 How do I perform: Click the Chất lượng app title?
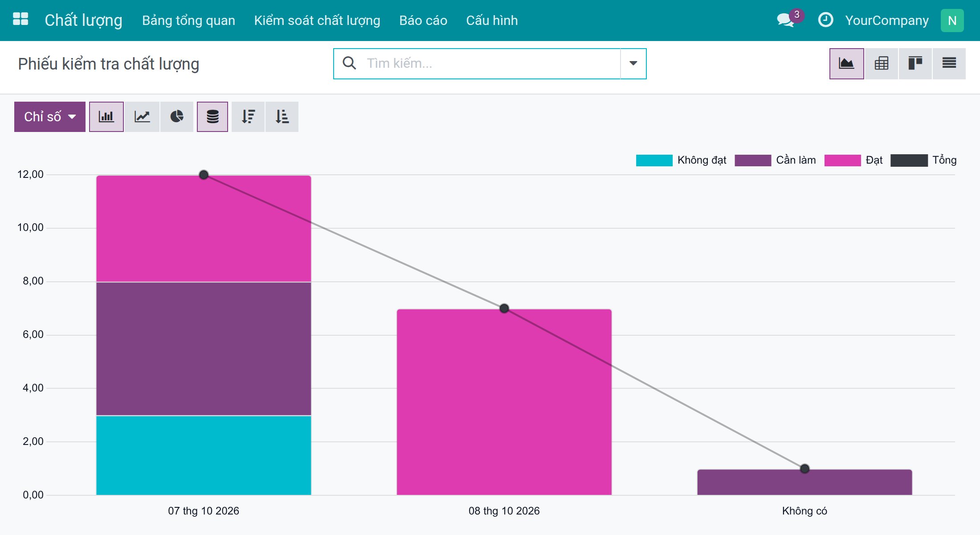point(83,21)
